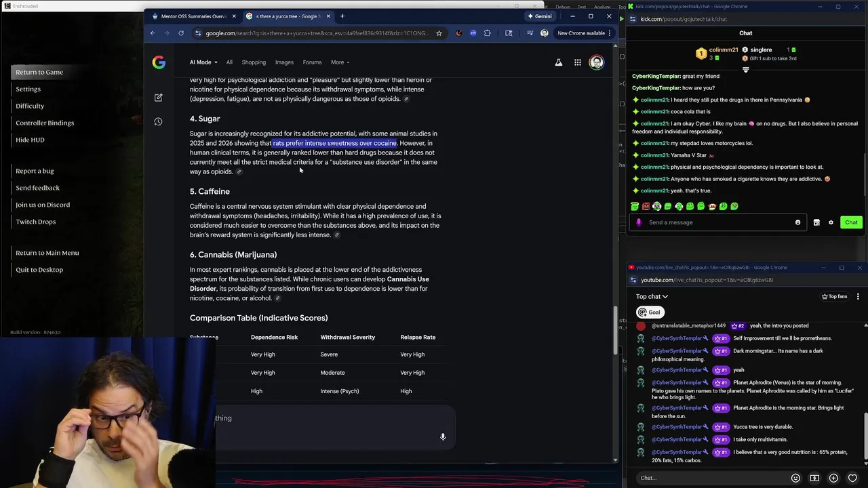Image resolution: width=868 pixels, height=488 pixels.
Task: Collapse the Kick leaderboard expander arrow
Action: click(745, 70)
